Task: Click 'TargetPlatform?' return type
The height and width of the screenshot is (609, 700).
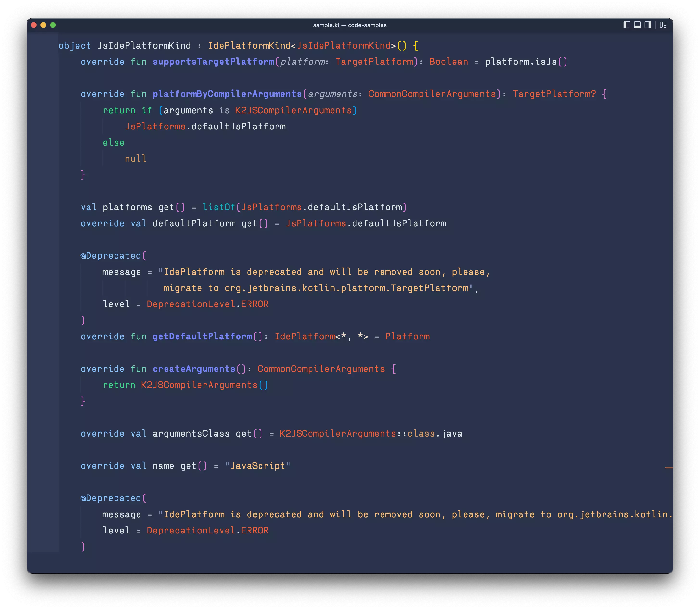Action: [x=554, y=94]
